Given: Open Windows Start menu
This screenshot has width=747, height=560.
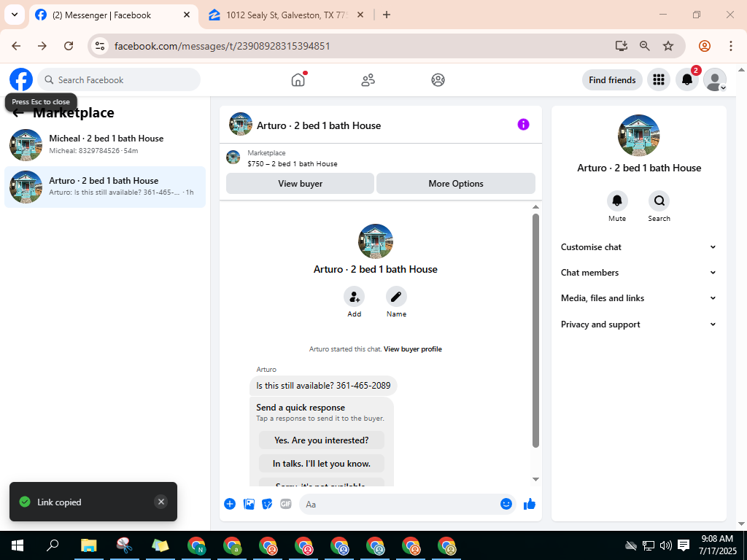Looking at the screenshot, I should [x=18, y=545].
